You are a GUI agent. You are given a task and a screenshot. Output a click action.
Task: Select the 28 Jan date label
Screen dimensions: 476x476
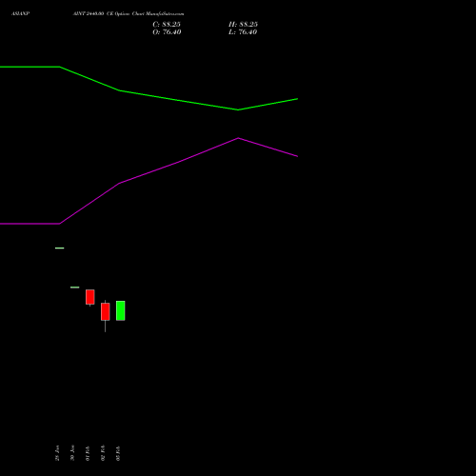(57, 453)
